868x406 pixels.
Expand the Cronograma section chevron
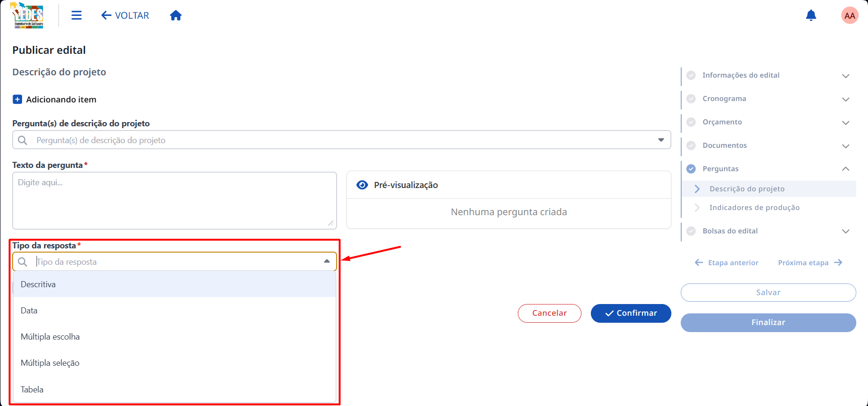pyautogui.click(x=846, y=99)
